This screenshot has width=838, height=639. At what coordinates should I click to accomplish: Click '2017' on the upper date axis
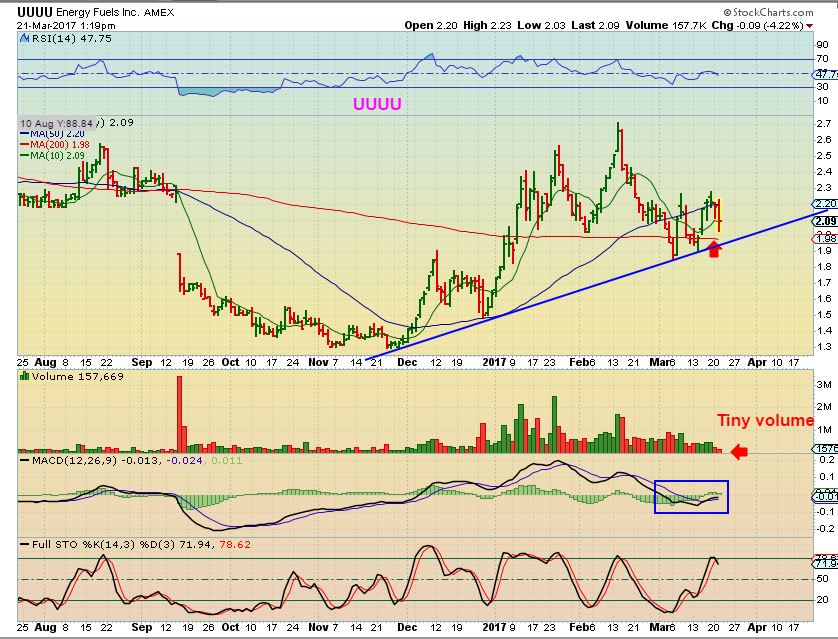coord(494,362)
